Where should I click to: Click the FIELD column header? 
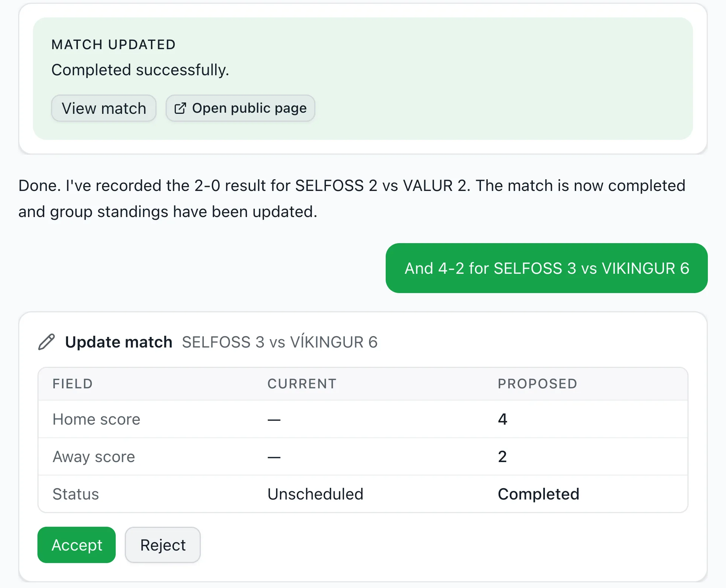73,384
